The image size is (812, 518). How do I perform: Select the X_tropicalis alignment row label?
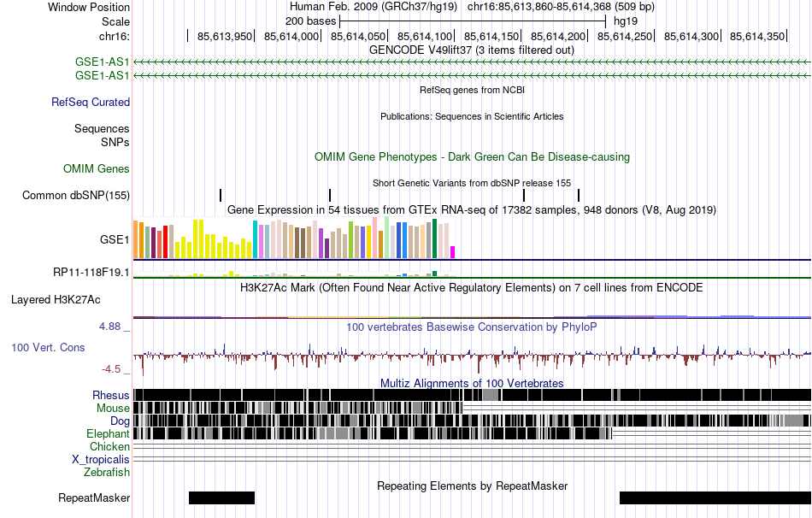[x=101, y=460]
